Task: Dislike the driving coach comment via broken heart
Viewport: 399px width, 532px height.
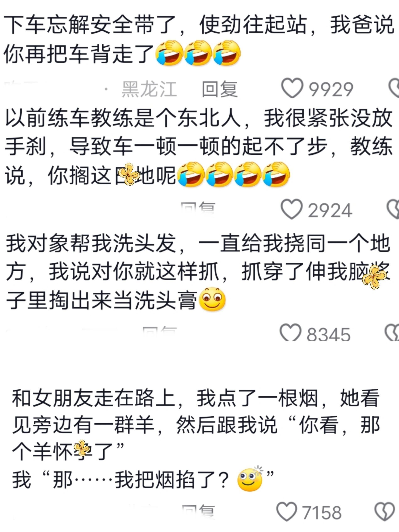Action: 393,209
